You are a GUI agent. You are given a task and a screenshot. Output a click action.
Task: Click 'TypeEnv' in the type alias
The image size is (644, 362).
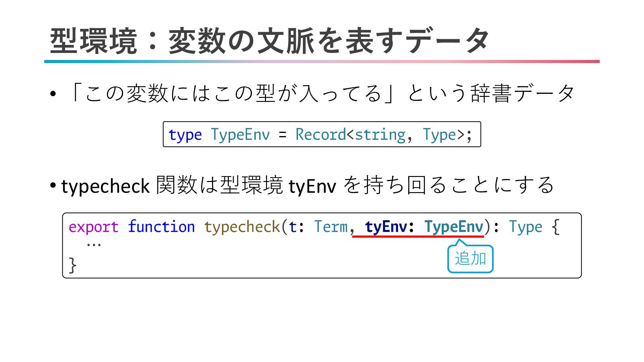pyautogui.click(x=240, y=135)
